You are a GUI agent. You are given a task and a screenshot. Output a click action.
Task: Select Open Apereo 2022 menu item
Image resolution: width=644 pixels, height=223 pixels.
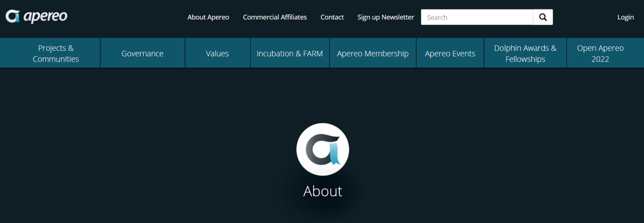600,53
